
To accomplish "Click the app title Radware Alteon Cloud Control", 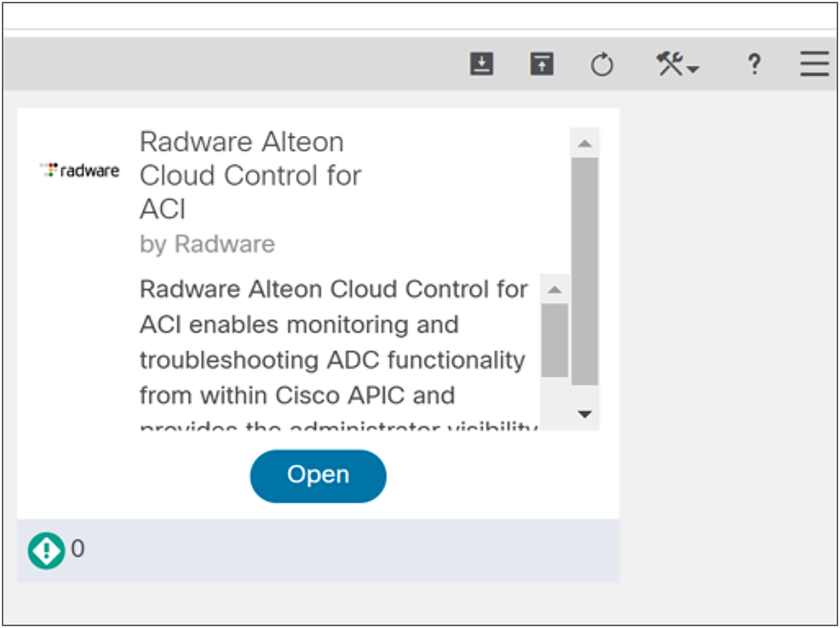I will point(250,176).
